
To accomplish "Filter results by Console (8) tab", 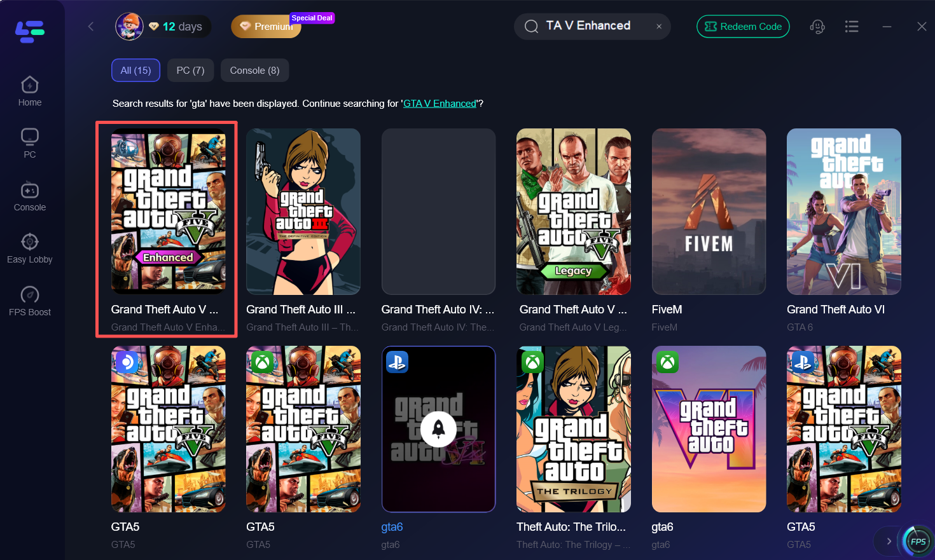I will point(254,71).
